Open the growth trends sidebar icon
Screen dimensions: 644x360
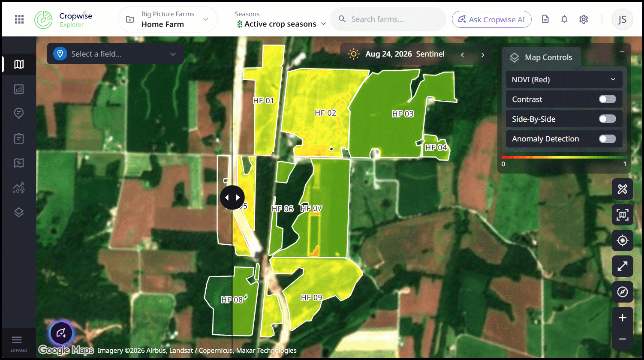click(x=19, y=188)
